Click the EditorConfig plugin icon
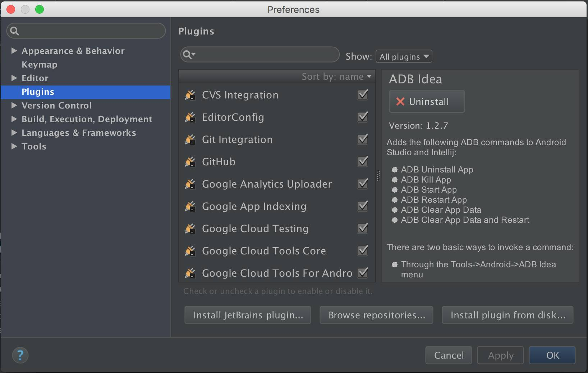The width and height of the screenshot is (588, 373). [190, 117]
